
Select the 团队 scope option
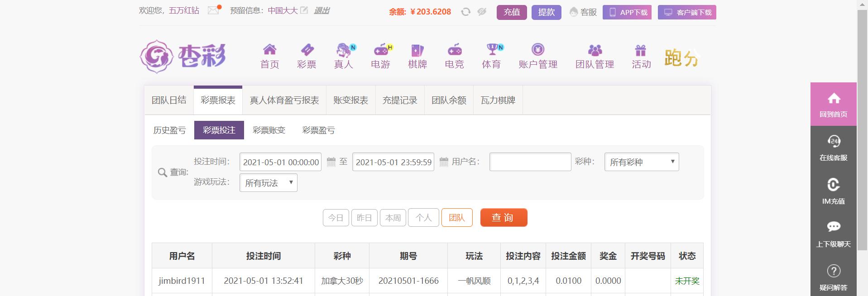tap(457, 218)
